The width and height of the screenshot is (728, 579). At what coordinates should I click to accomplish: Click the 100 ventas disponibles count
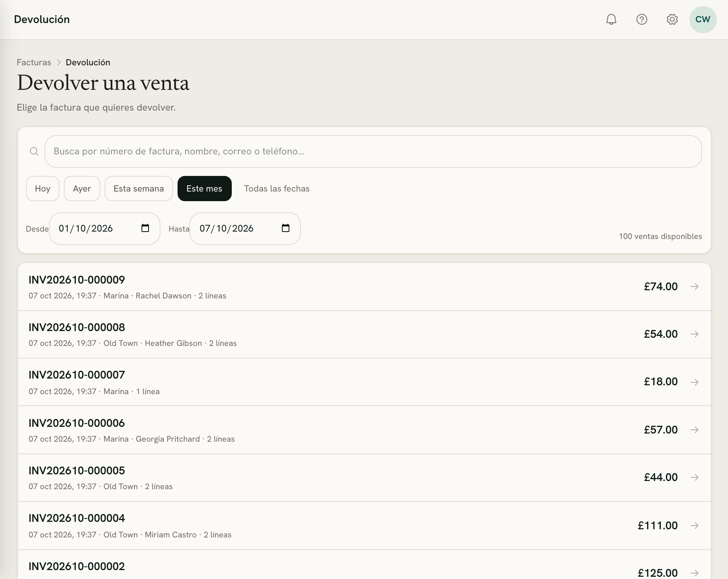tap(660, 236)
